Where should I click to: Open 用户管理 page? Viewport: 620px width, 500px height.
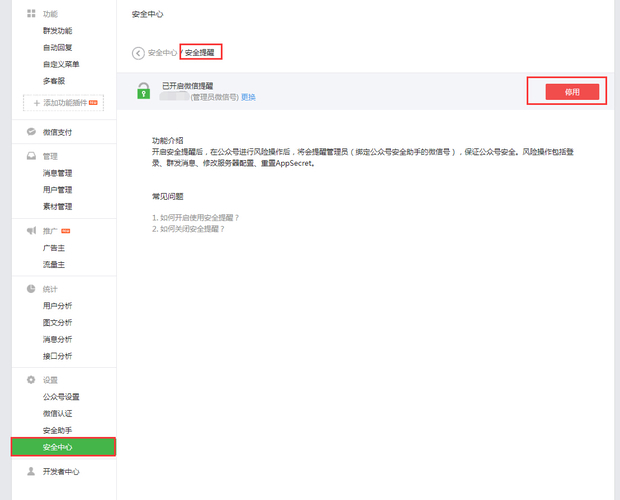[x=57, y=190]
